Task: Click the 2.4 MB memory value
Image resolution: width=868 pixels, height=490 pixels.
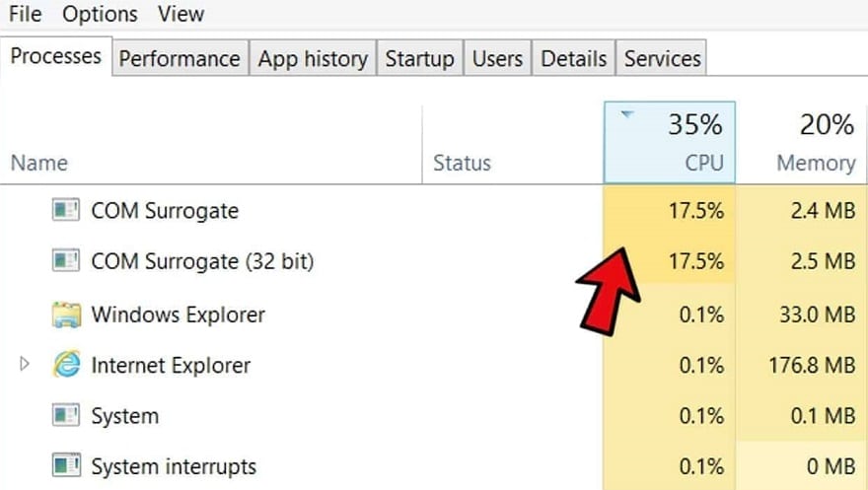Action: tap(824, 211)
